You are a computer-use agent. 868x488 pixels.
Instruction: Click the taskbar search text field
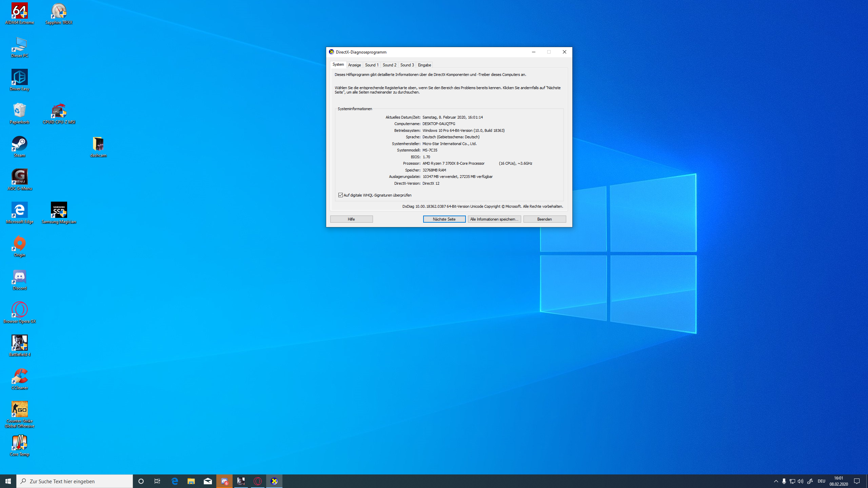tap(75, 481)
